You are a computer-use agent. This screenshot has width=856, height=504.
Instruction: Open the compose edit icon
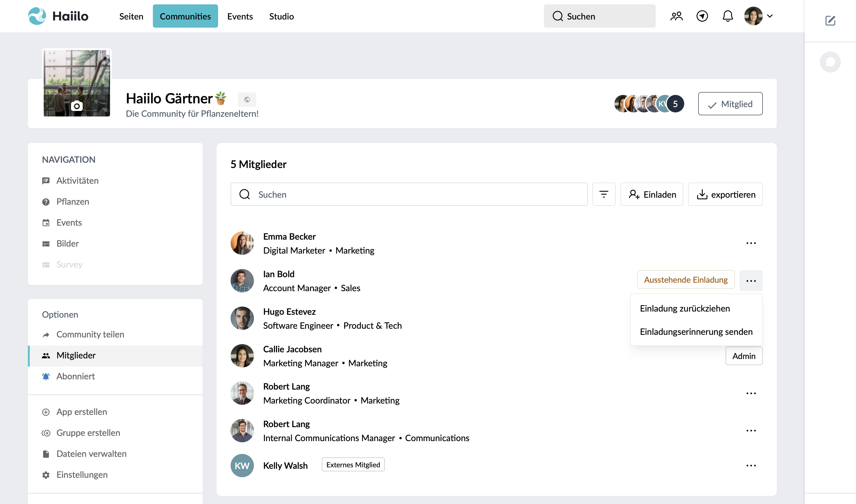(x=830, y=21)
